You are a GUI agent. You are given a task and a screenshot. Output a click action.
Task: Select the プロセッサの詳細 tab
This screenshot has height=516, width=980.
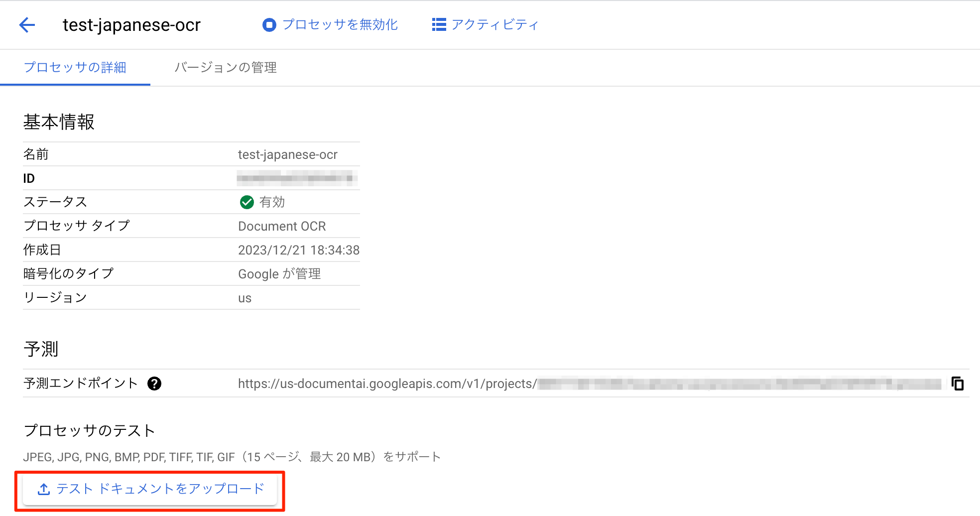point(75,67)
